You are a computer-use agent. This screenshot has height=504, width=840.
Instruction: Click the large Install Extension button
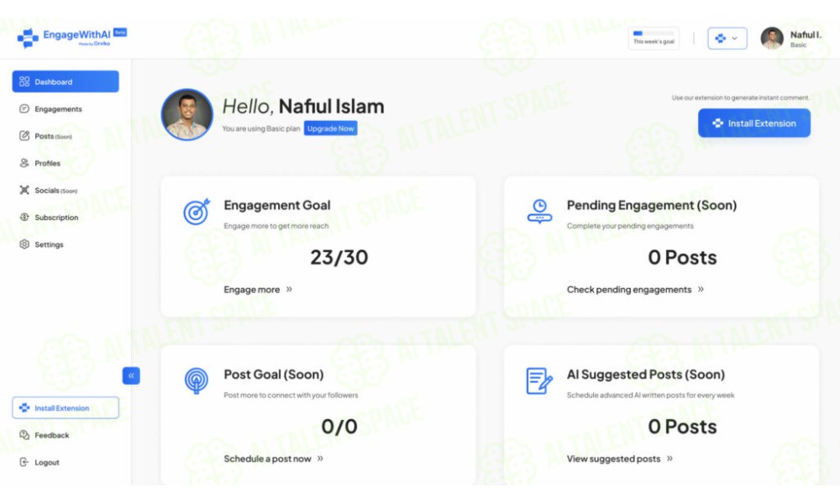pos(753,123)
